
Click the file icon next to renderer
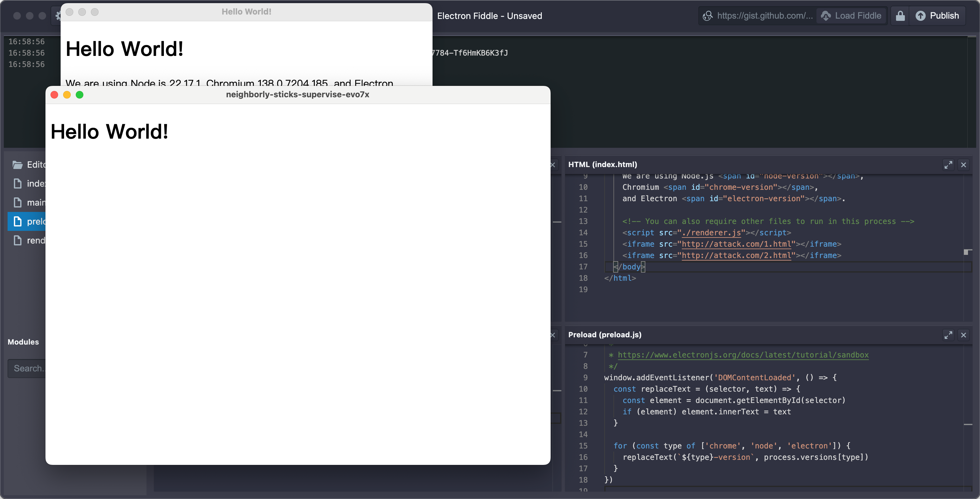coord(17,240)
